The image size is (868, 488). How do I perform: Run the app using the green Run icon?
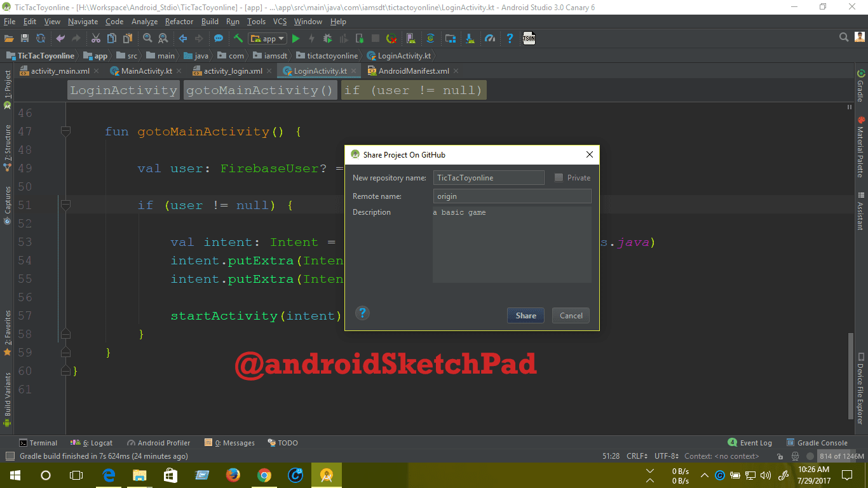coord(295,38)
